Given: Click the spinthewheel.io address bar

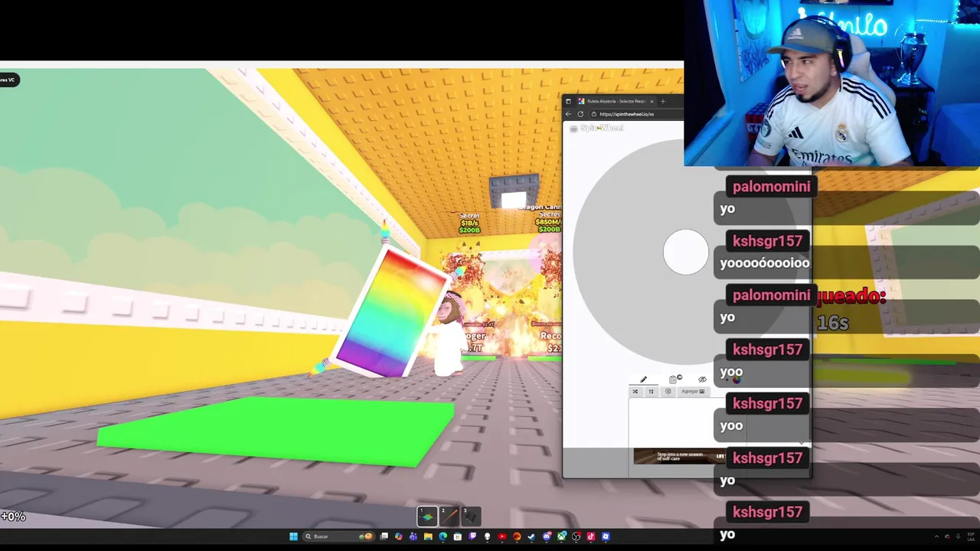Looking at the screenshot, I should 637,114.
